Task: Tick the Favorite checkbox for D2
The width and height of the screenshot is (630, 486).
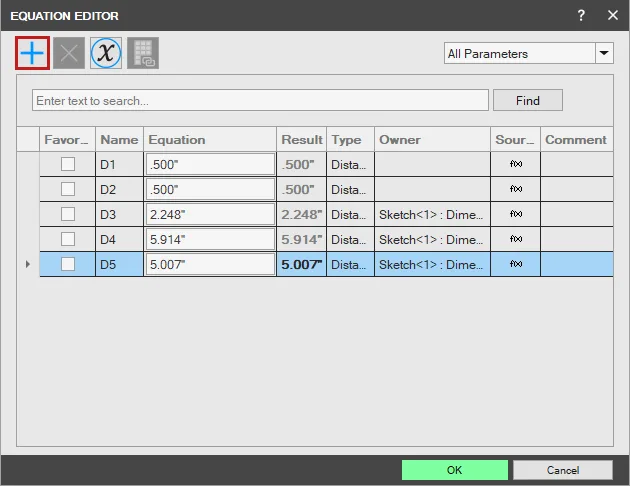Action: click(68, 189)
